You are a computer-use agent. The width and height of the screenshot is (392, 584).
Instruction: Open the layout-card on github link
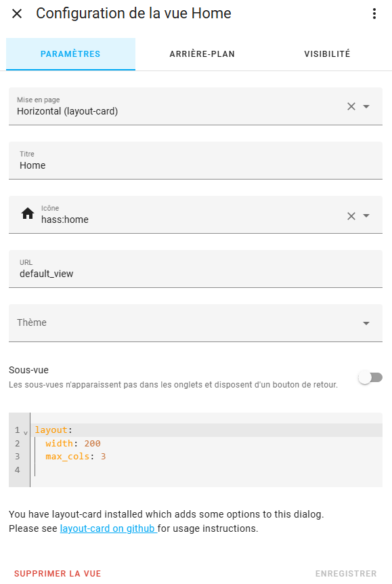click(108, 528)
